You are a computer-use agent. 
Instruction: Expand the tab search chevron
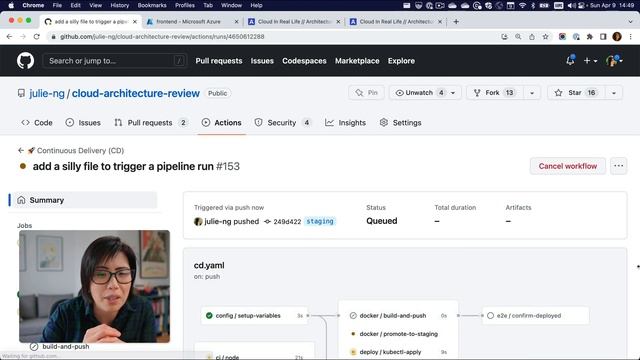[x=630, y=22]
